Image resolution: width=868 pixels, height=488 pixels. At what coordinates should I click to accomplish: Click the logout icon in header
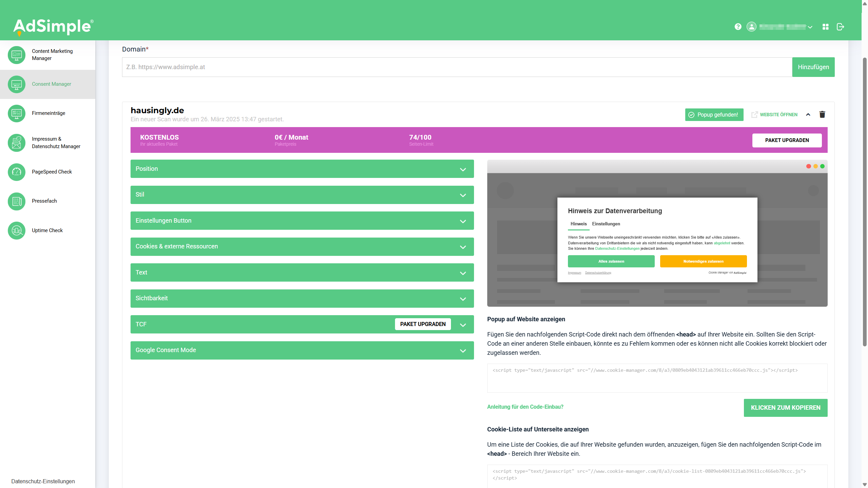[x=840, y=27]
